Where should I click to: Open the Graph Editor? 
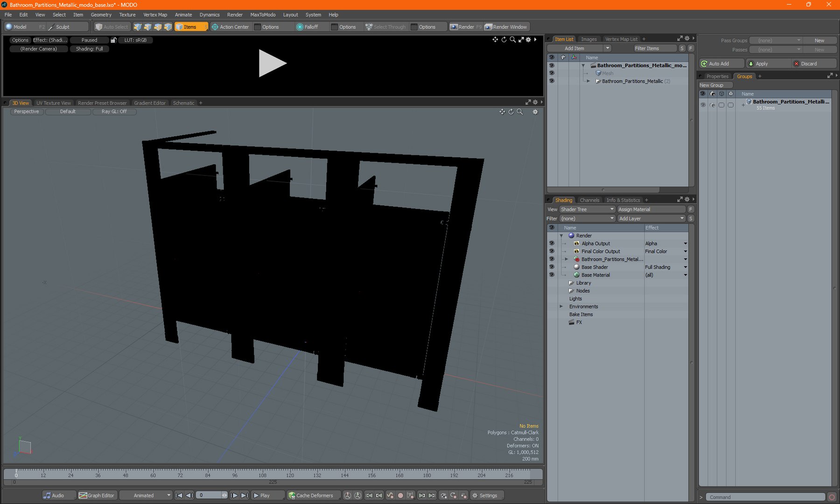pos(97,495)
